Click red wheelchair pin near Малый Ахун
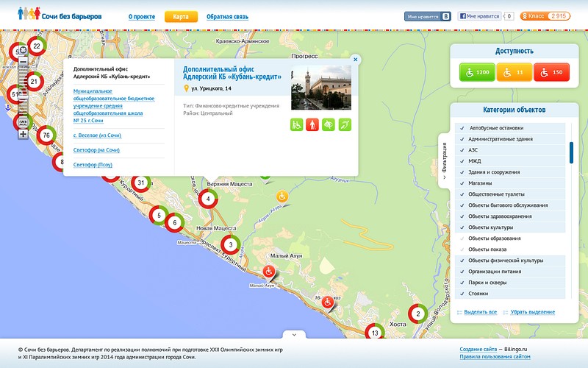The width and height of the screenshot is (588, 368). coord(269,272)
